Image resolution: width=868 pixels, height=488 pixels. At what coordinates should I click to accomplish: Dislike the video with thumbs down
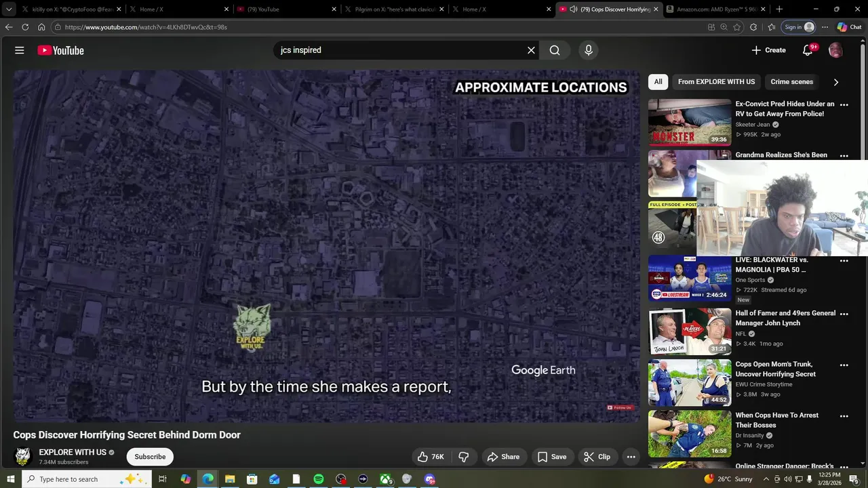(464, 457)
